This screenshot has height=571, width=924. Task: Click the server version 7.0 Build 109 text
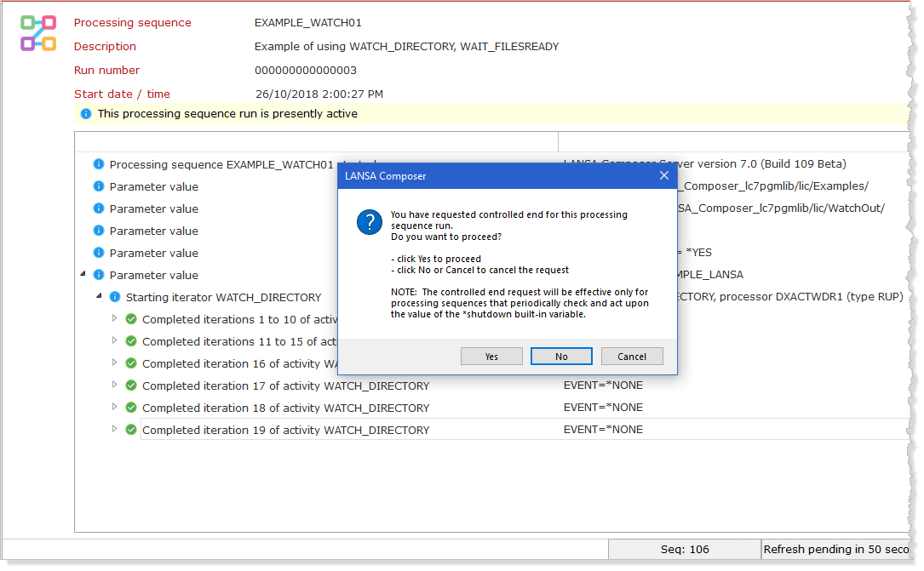[x=762, y=163]
